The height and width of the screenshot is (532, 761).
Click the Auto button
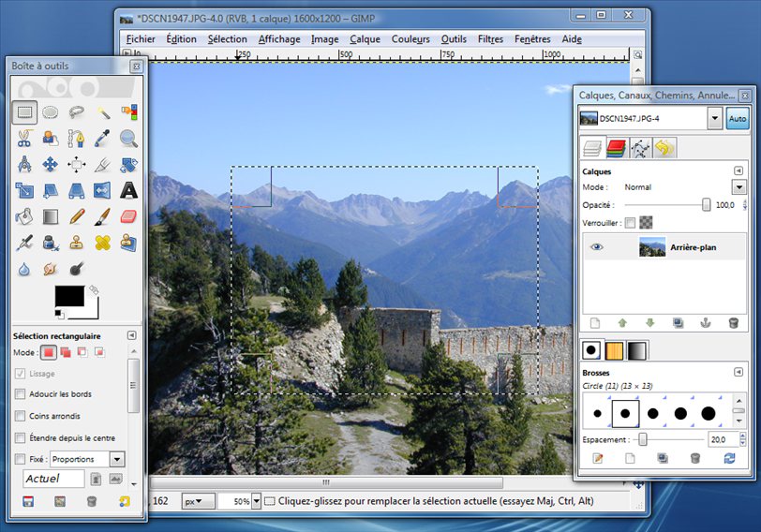click(738, 119)
